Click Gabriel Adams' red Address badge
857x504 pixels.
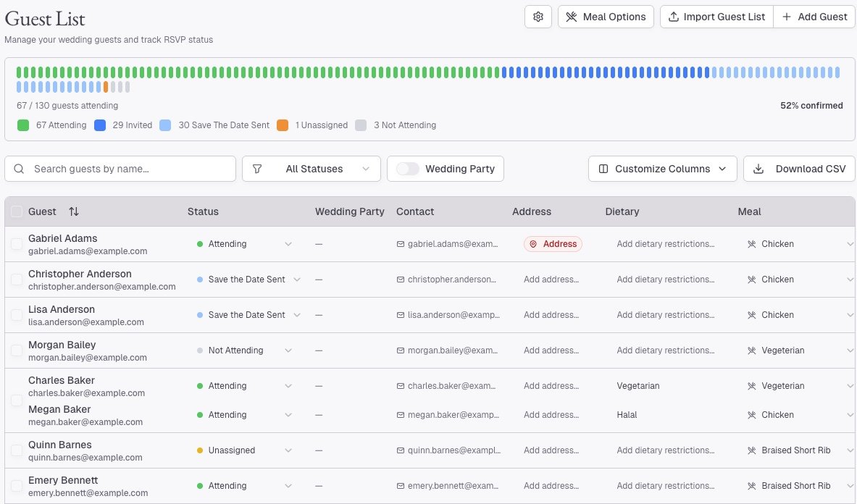553,244
